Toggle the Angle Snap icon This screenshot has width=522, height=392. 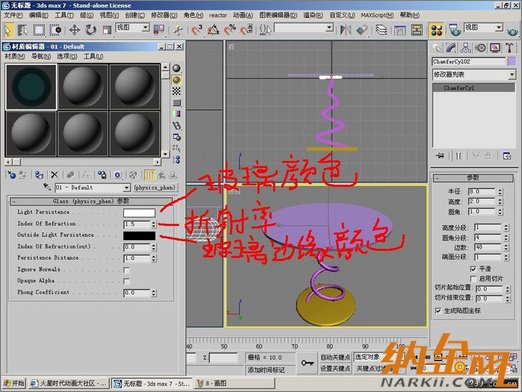(x=213, y=30)
